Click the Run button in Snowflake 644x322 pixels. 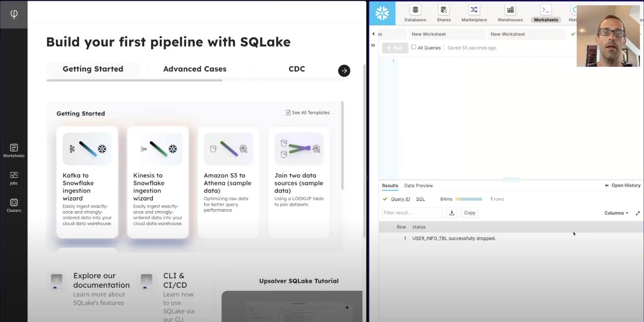[x=395, y=48]
